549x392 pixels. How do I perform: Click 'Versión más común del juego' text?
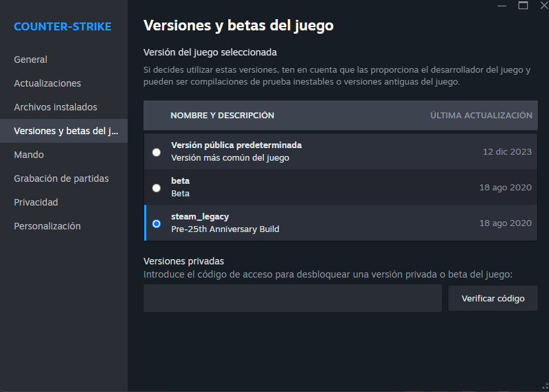tap(230, 158)
